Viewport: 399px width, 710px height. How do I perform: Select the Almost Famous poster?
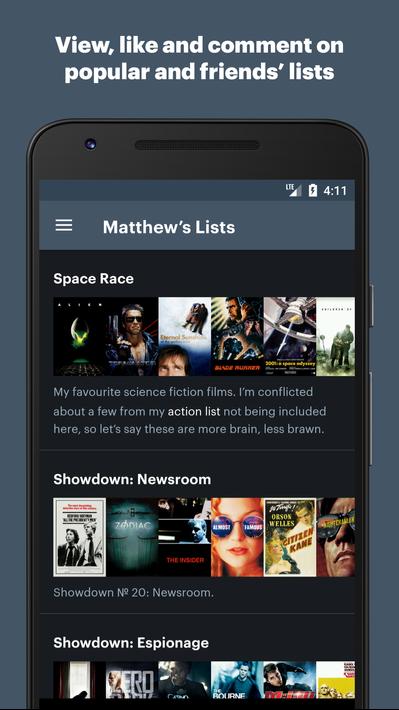click(237, 537)
